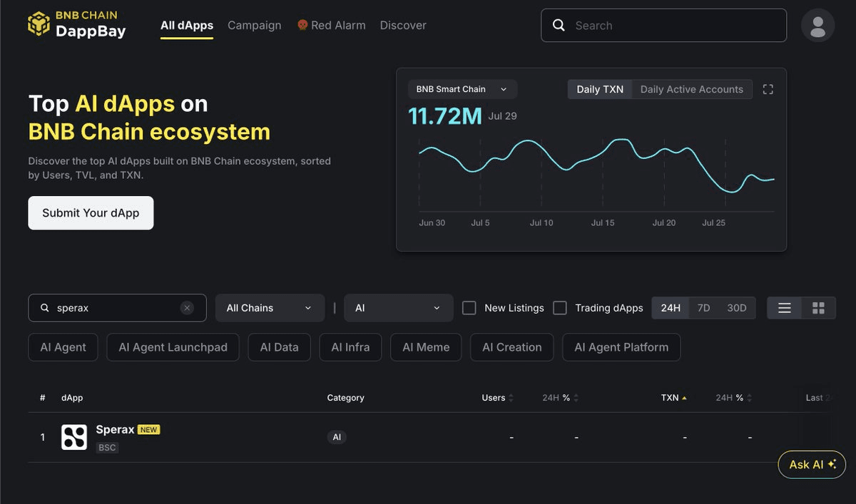Filter by AI Meme tag
The image size is (856, 504).
coord(426,347)
